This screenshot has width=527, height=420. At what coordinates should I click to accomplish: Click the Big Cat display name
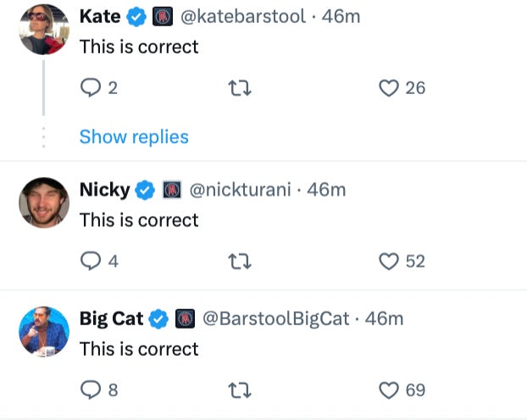coord(111,318)
